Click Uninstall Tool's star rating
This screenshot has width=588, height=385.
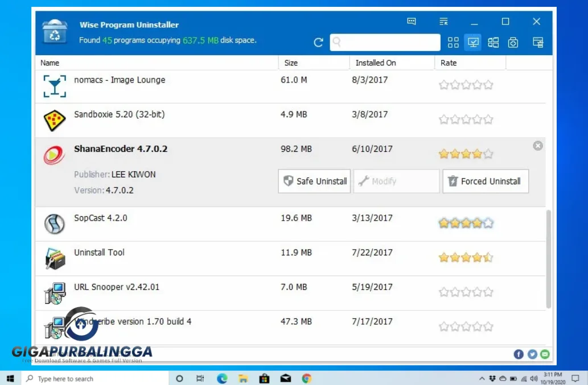coord(466,258)
